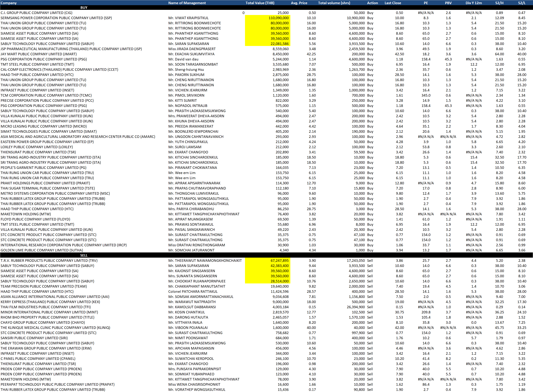Click the Company column header

pyautogui.click(x=8, y=3)
